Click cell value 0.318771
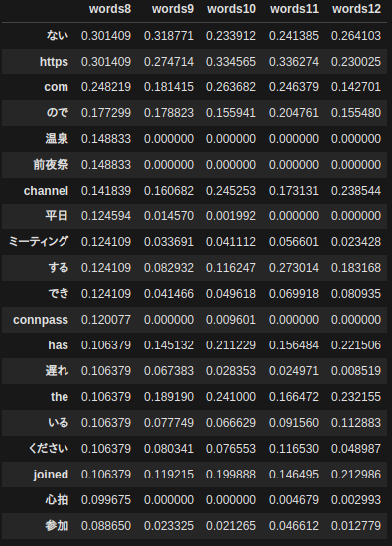 coord(169,36)
